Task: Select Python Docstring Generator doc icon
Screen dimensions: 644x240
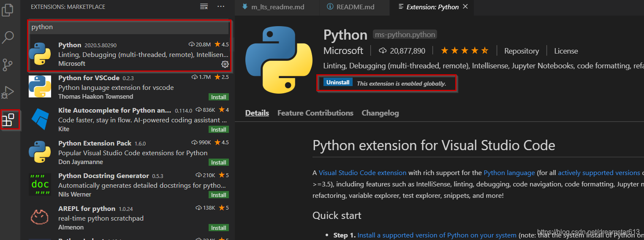Action: pyautogui.click(x=40, y=184)
